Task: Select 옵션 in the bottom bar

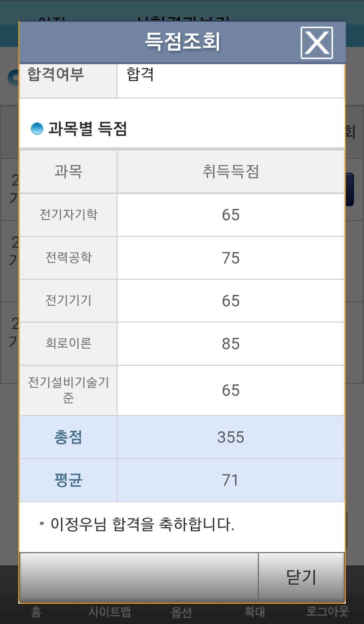Action: coord(181,612)
